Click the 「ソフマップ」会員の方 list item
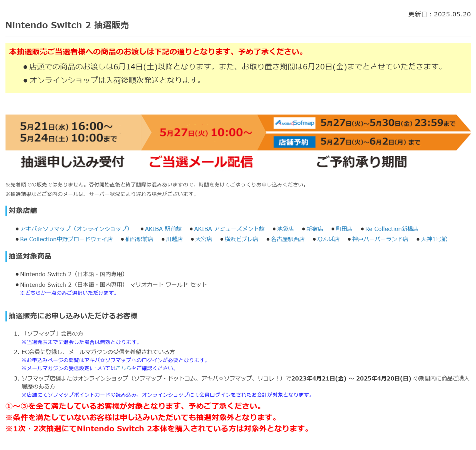 (x=53, y=333)
